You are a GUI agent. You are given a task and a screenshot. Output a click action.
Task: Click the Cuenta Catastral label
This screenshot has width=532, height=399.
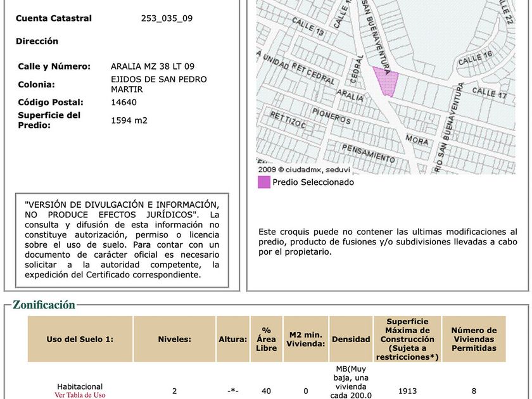click(54, 18)
